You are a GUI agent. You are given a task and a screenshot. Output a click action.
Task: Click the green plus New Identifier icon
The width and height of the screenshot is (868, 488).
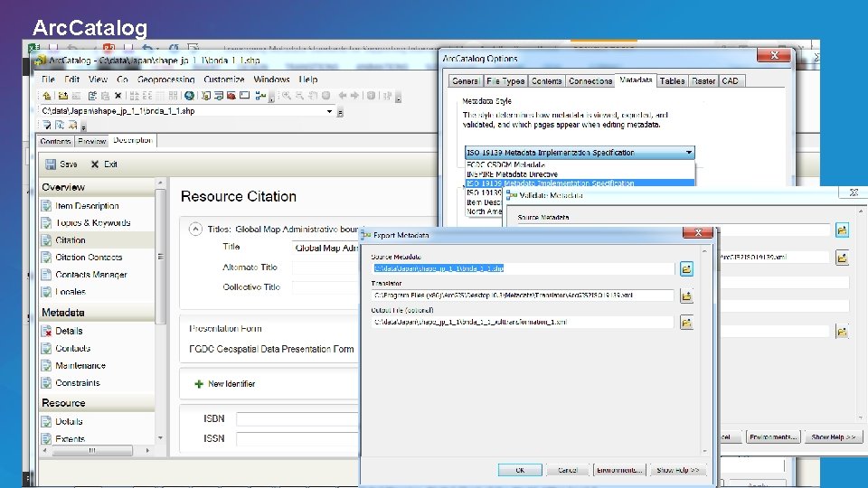pyautogui.click(x=199, y=384)
